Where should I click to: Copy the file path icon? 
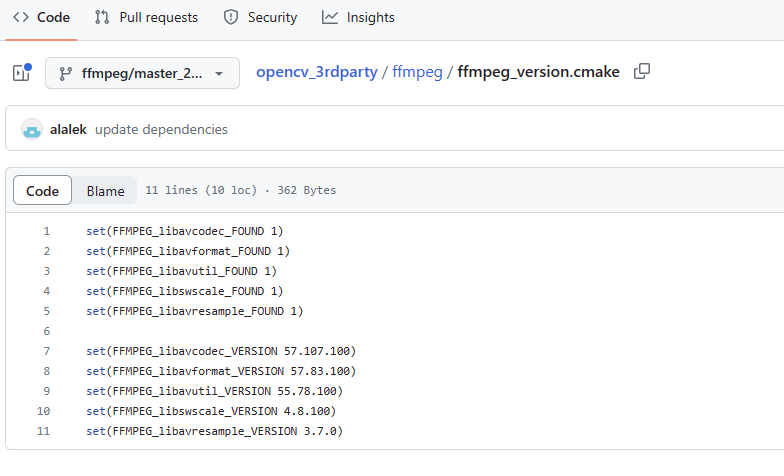642,72
